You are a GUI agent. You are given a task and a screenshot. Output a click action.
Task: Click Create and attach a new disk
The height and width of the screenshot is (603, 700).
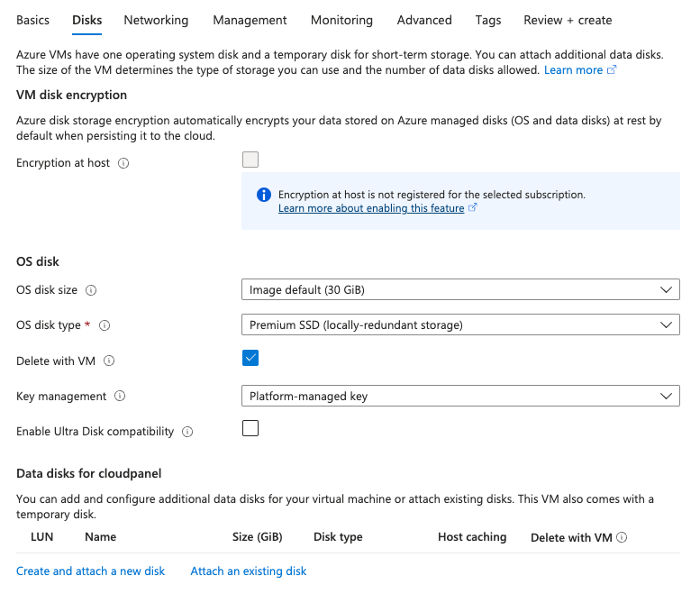90,571
